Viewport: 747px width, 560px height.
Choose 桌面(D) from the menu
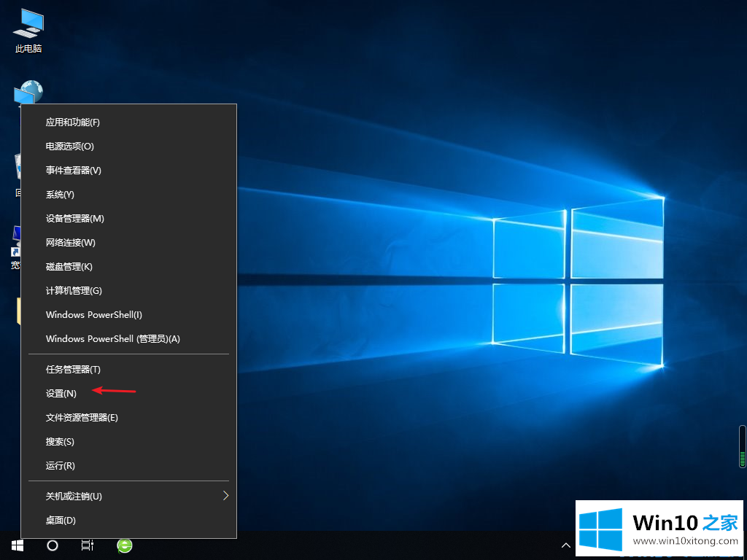128,521
